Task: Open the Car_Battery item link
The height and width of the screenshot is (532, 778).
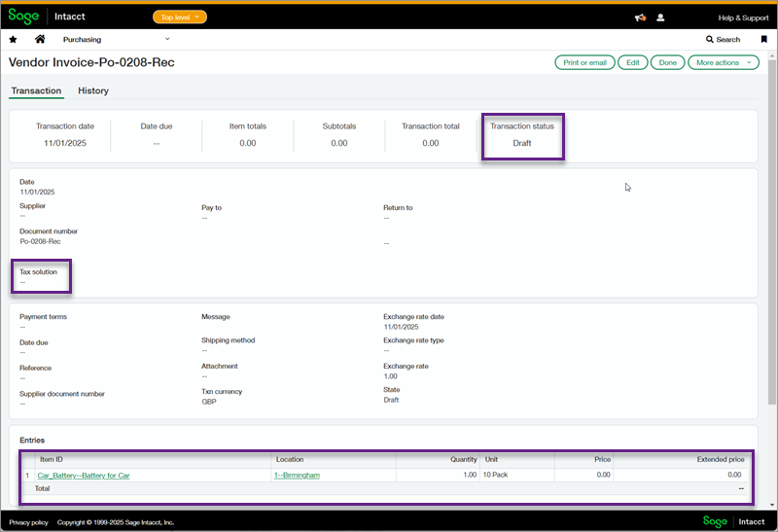Action: point(84,476)
